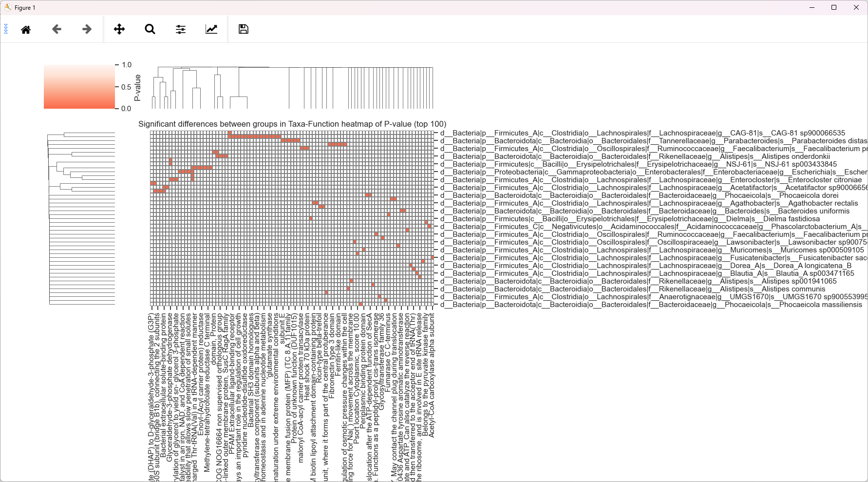868x482 pixels.
Task: Click the heatmap title text
Action: click(292, 124)
